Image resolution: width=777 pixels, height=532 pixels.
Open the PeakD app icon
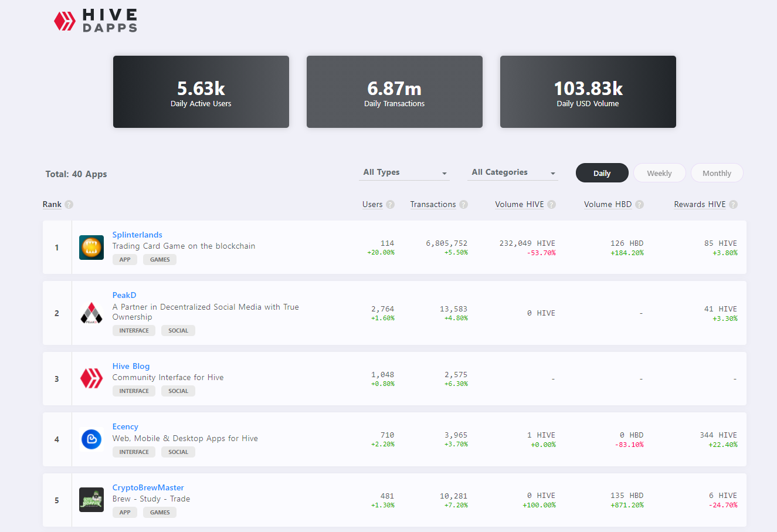[91, 313]
